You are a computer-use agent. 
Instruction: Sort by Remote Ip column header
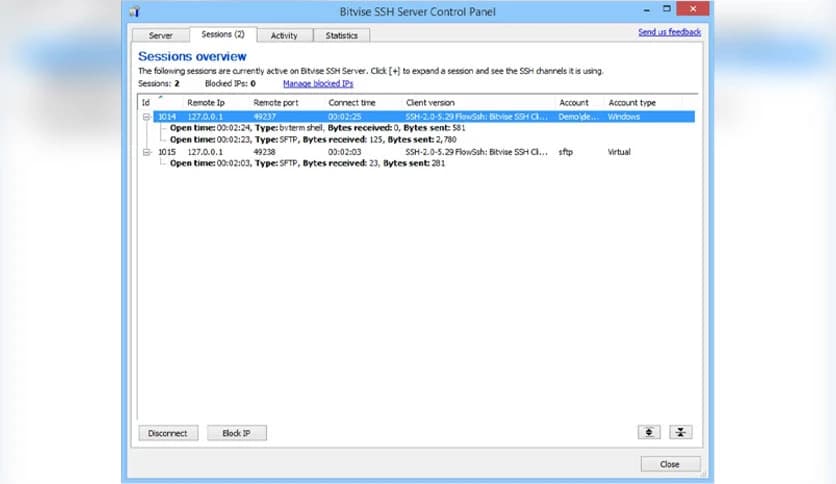[206, 102]
